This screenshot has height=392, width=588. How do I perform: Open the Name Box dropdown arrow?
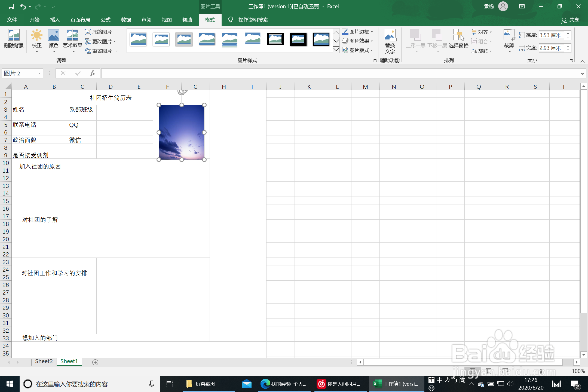coord(39,73)
